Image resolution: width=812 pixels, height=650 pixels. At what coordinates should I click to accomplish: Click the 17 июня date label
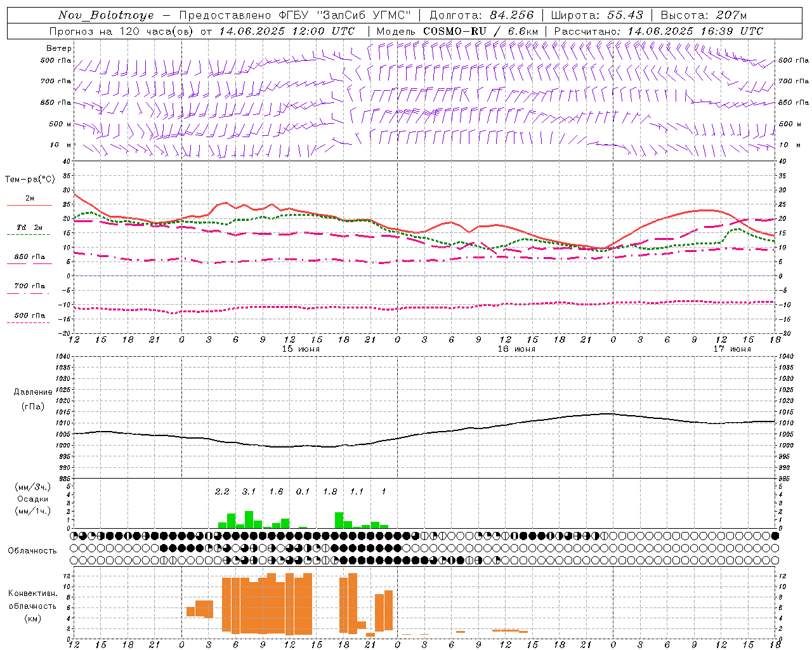[732, 349]
